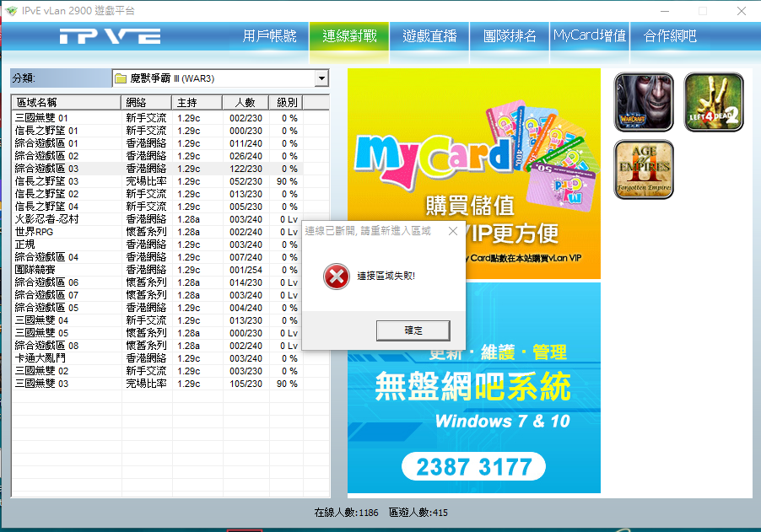761x532 pixels.
Task: Click the 122/230 player count cell
Action: (246, 169)
